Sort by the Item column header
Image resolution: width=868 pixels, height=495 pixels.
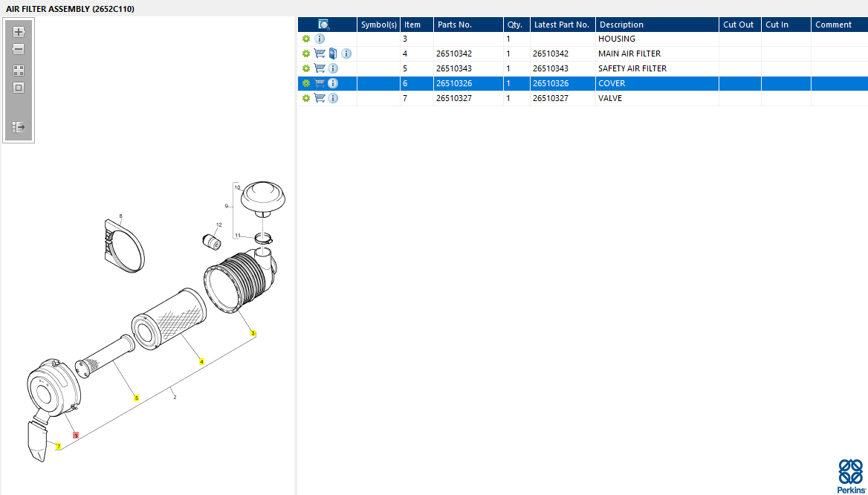coord(417,25)
